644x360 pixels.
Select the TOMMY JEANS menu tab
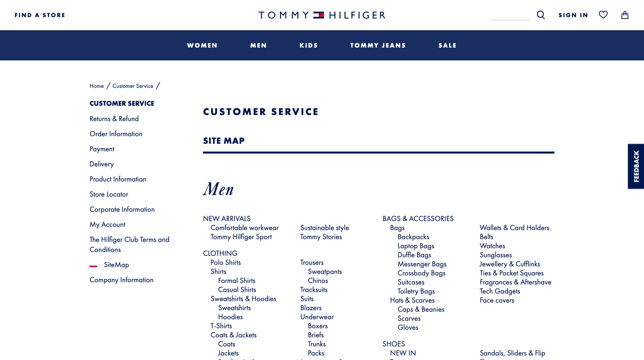pyautogui.click(x=378, y=45)
